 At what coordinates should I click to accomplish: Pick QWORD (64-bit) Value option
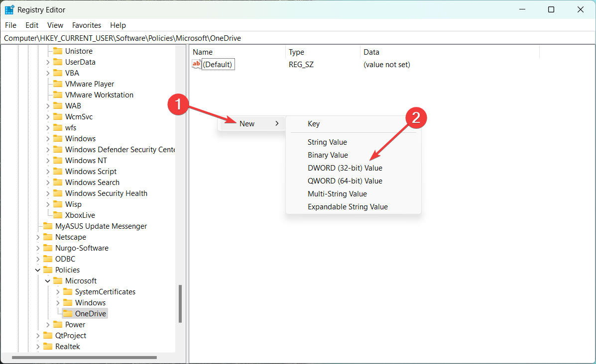pyautogui.click(x=346, y=181)
